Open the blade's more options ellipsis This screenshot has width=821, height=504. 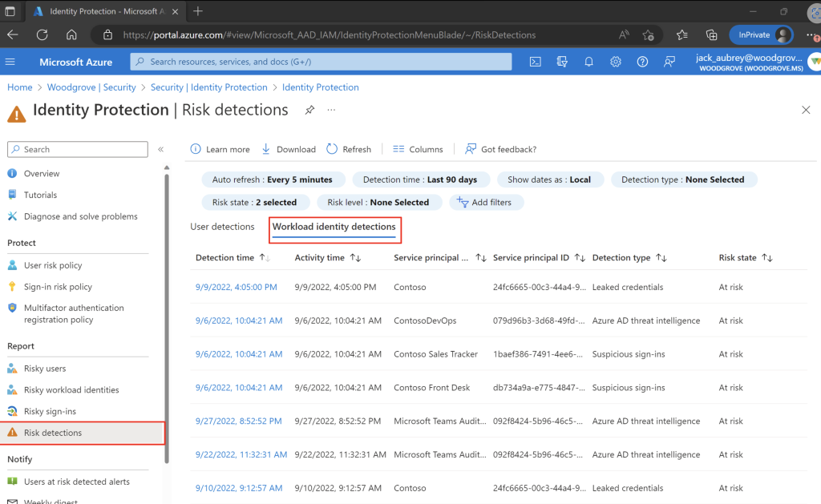click(331, 110)
